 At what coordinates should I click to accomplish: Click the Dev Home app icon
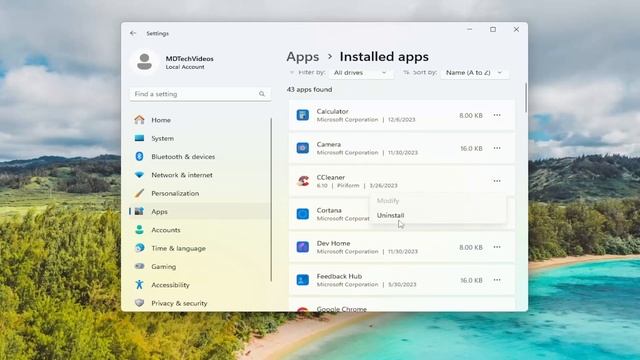pos(302,247)
